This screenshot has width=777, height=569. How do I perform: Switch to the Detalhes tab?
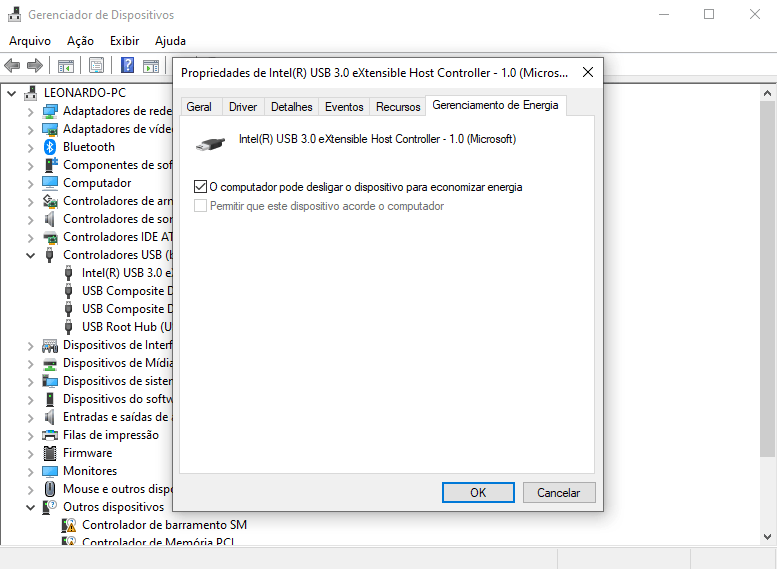[291, 107]
